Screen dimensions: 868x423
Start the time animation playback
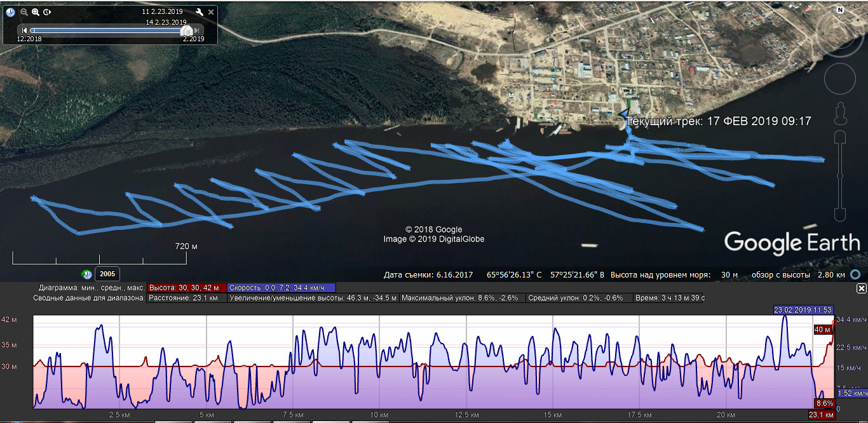48,12
